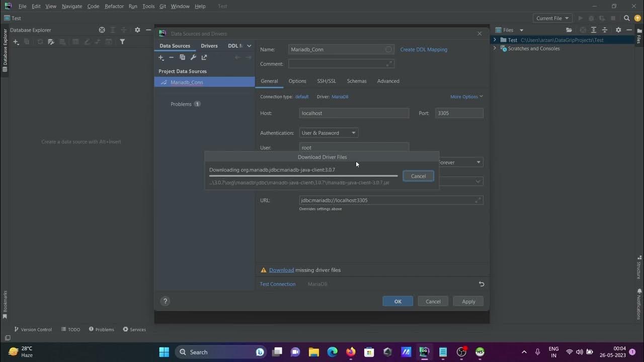Click the edit source icon in Database Explorer toolbar
Image resolution: width=644 pixels, height=362 pixels.
(51, 42)
